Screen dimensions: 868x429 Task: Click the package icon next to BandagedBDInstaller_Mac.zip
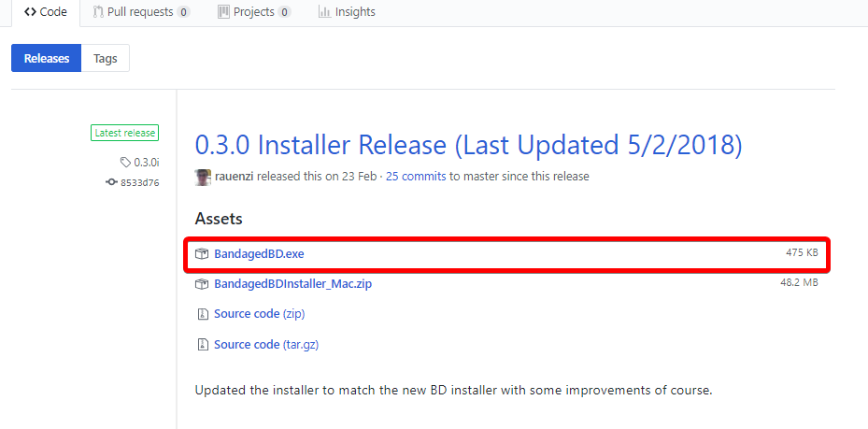[x=202, y=284]
